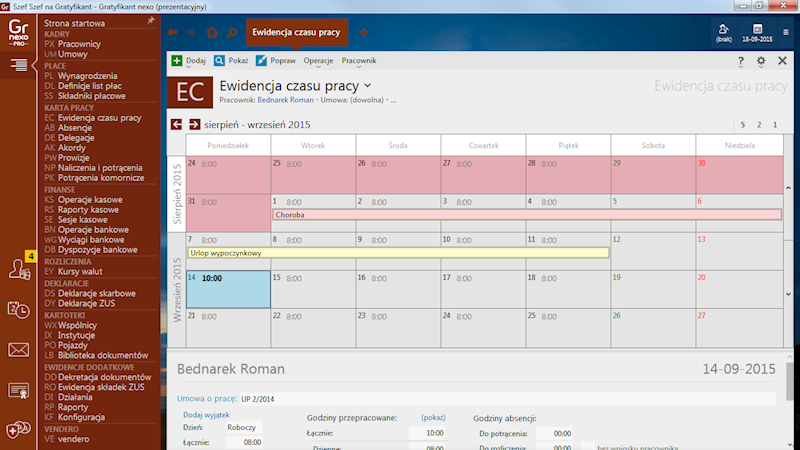
Task: Select the highlighted September 14 calendar cell
Action: pos(227,289)
